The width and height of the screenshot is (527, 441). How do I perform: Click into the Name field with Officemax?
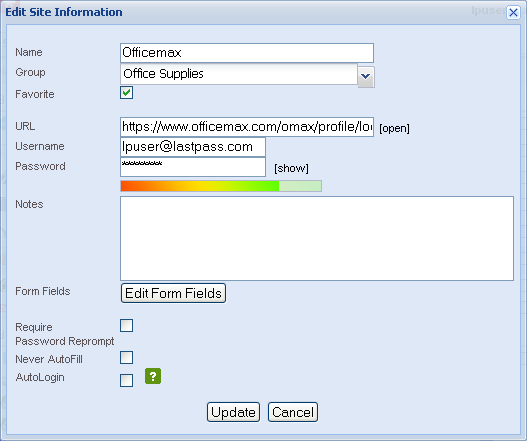coord(247,53)
